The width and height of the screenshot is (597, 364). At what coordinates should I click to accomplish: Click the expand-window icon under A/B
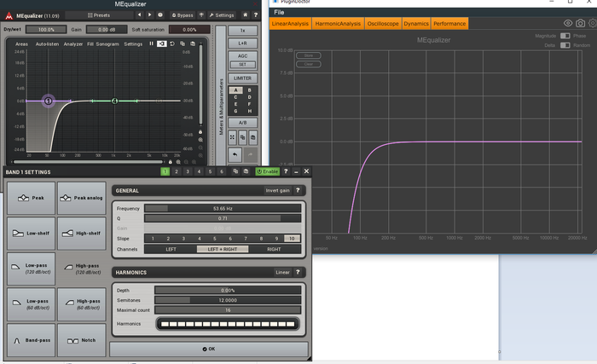pos(232,137)
